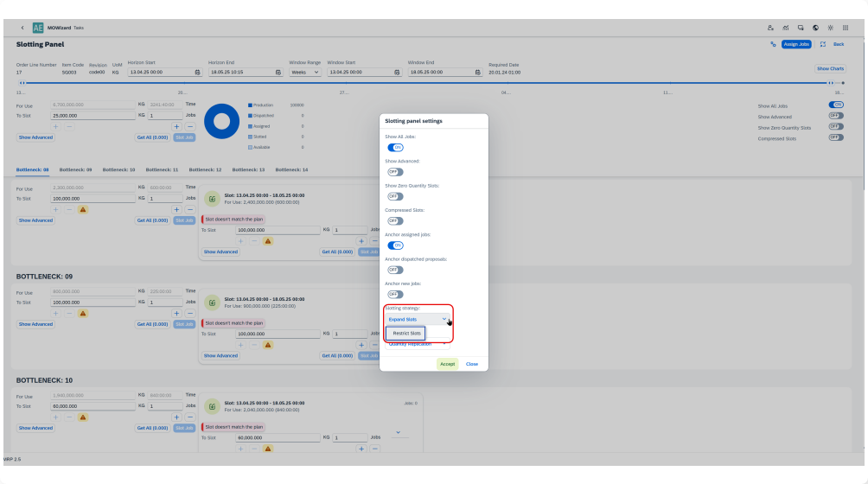This screenshot has height=484, width=868.
Task: Click the Production legend swatch
Action: click(x=250, y=105)
